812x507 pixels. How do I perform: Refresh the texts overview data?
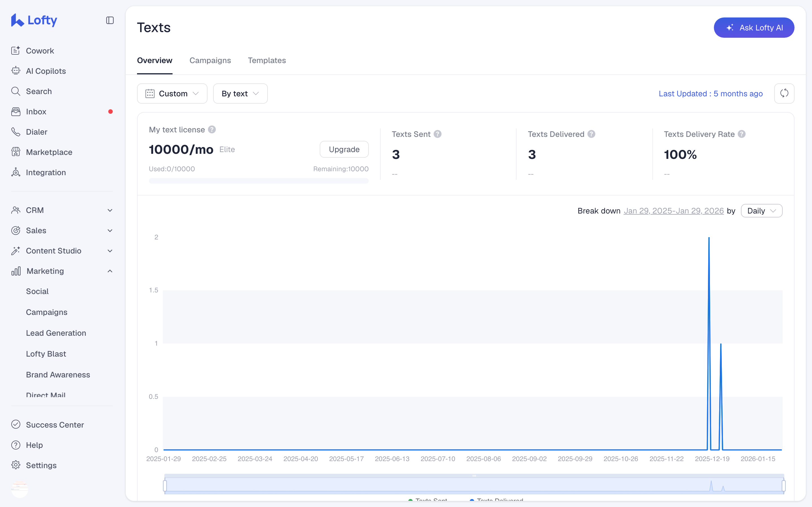pyautogui.click(x=784, y=93)
